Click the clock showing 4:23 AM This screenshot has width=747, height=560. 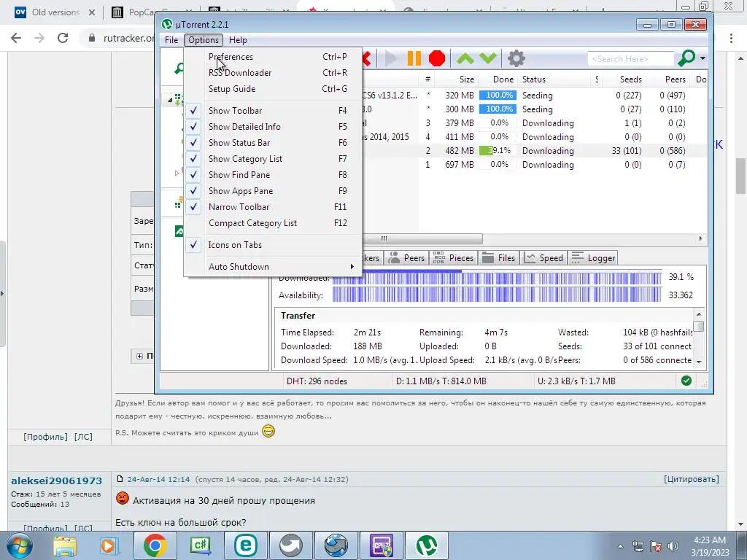coord(709,540)
